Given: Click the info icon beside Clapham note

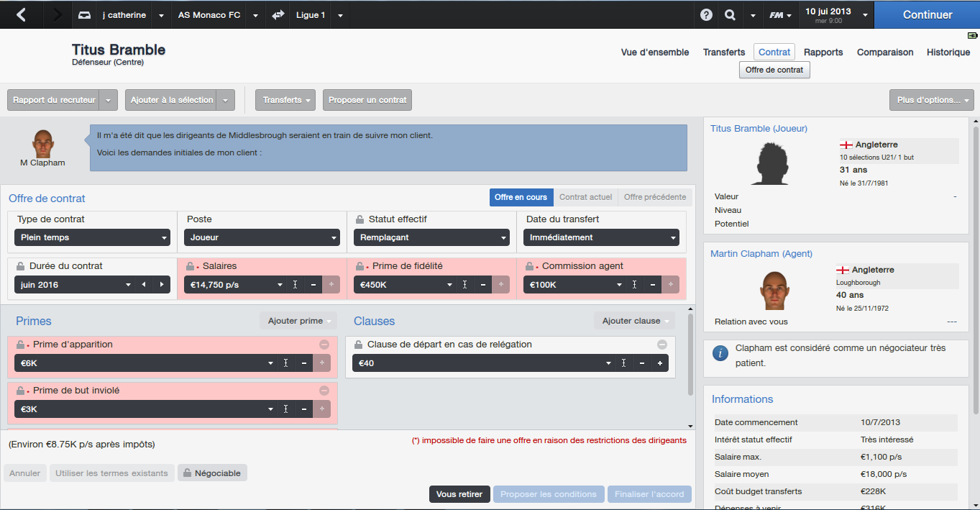Looking at the screenshot, I should pyautogui.click(x=720, y=353).
